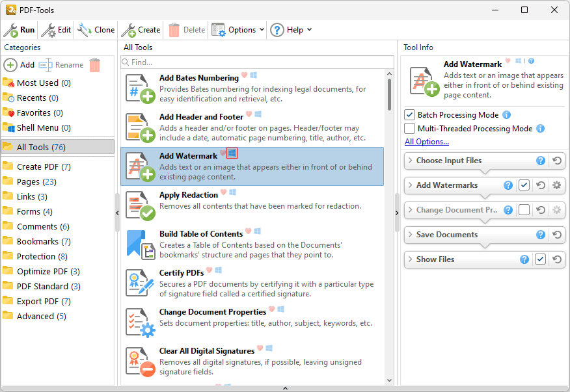The image size is (570, 392).
Task: Open help for Show Files step
Action: point(524,259)
